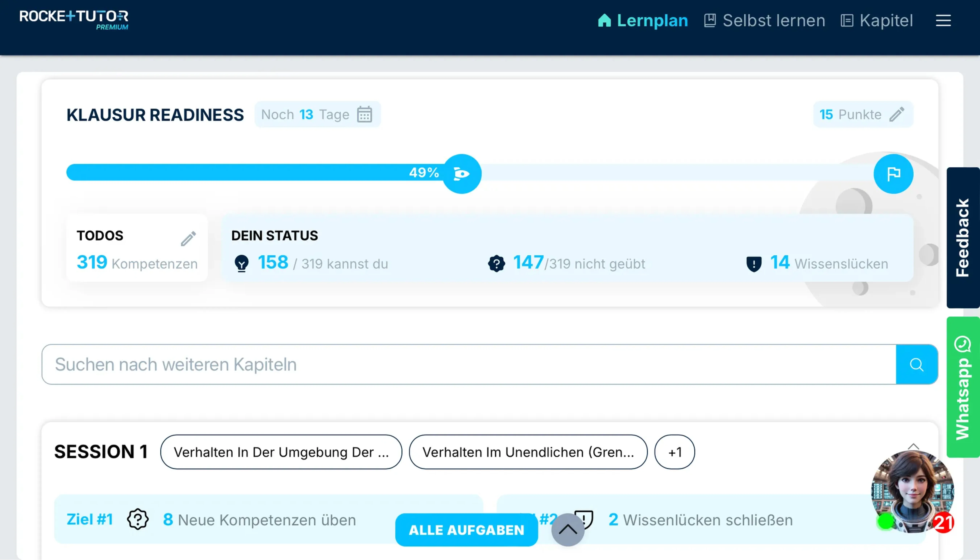Collapse Session 1 with the chevron
The width and height of the screenshot is (980, 560).
[x=913, y=447]
